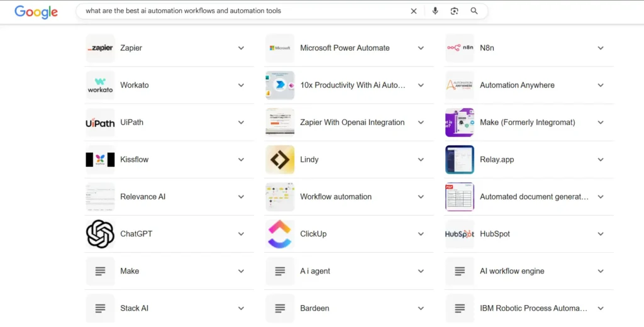Expand the Microsoft Power Automate chevron
644x327 pixels.
(x=421, y=48)
